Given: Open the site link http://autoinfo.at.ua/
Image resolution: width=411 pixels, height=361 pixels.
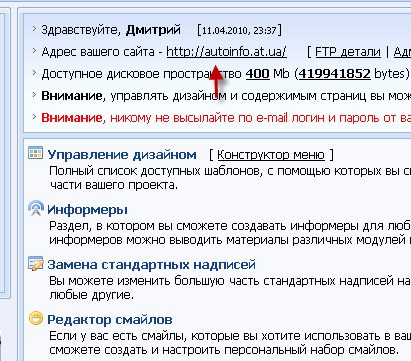Looking at the screenshot, I should pos(226,52).
